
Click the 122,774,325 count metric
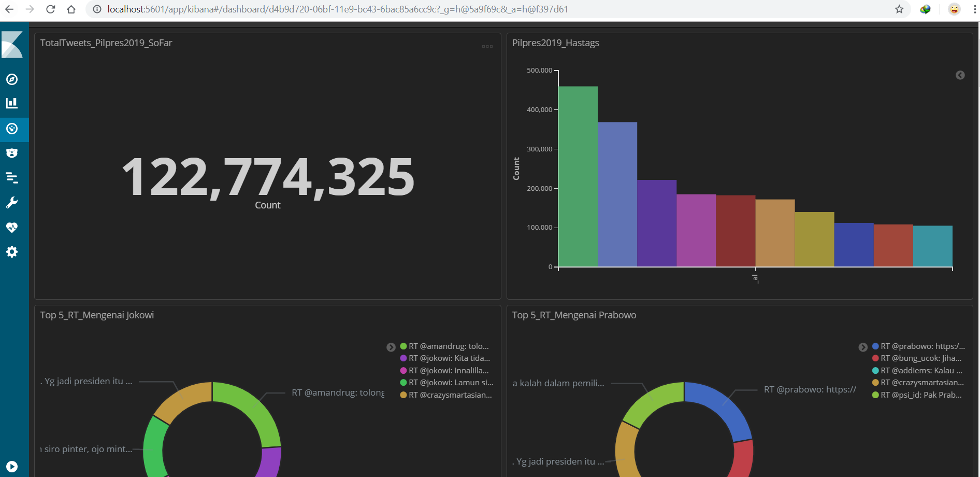pyautogui.click(x=268, y=177)
